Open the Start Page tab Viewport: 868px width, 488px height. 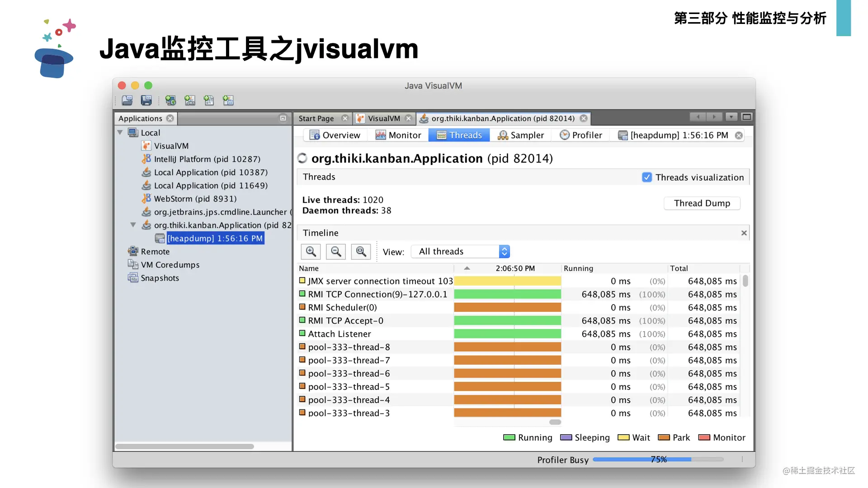[x=316, y=118]
